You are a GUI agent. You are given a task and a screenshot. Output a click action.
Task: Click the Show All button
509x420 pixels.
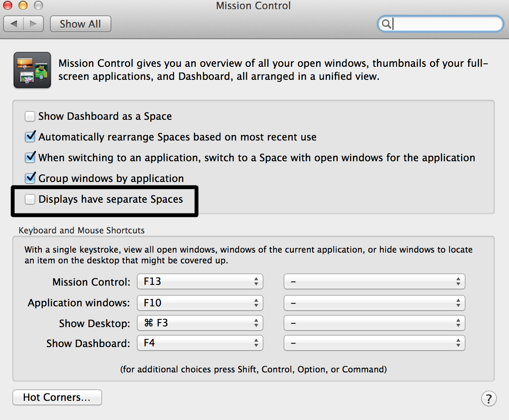click(x=81, y=24)
